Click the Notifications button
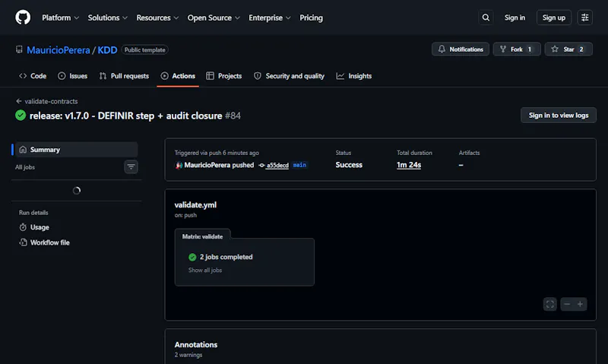 [461, 49]
